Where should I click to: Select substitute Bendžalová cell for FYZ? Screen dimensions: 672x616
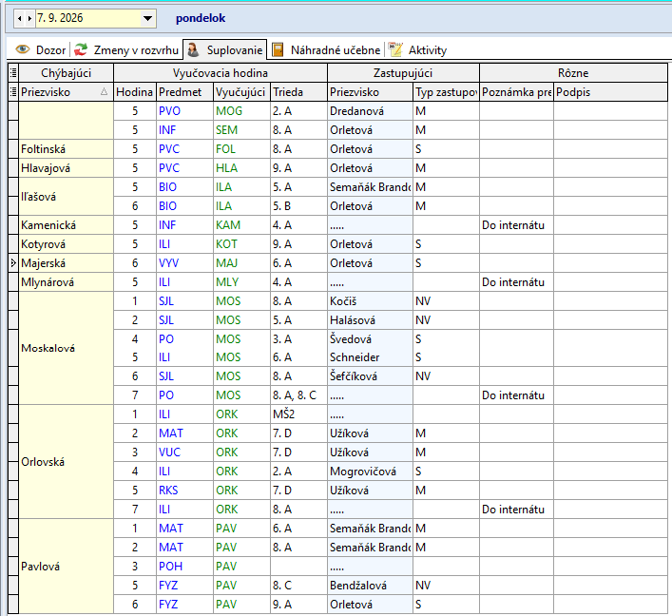tap(370, 586)
